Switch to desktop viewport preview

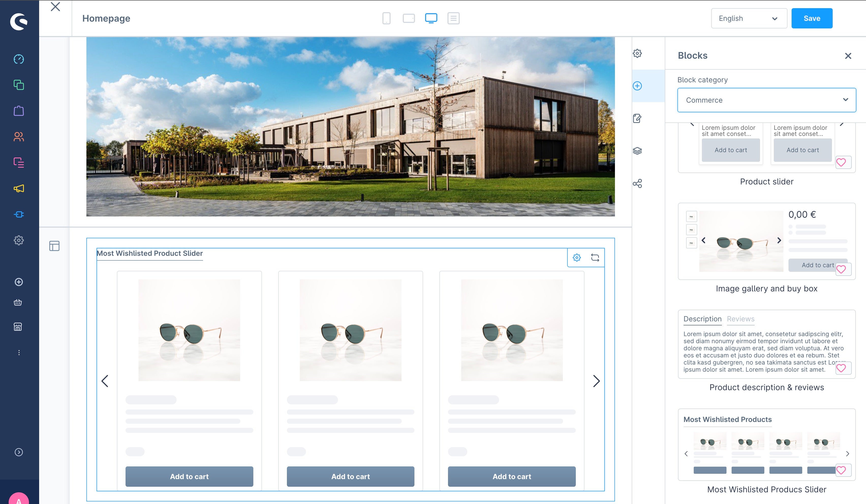tap(431, 18)
